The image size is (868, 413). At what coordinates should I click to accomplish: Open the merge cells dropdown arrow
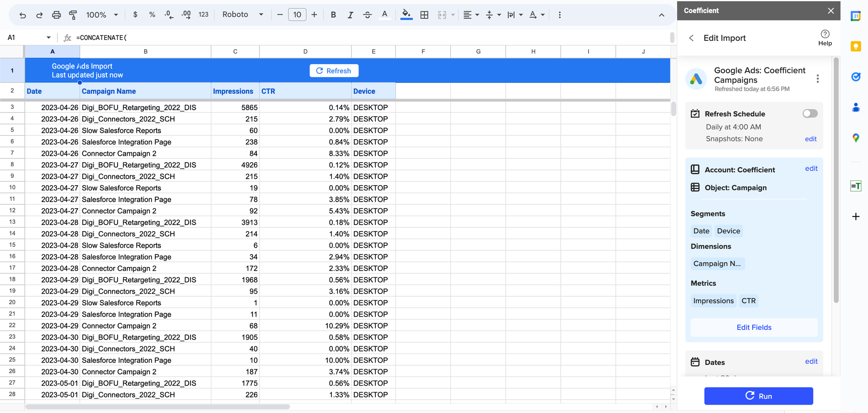pos(453,15)
